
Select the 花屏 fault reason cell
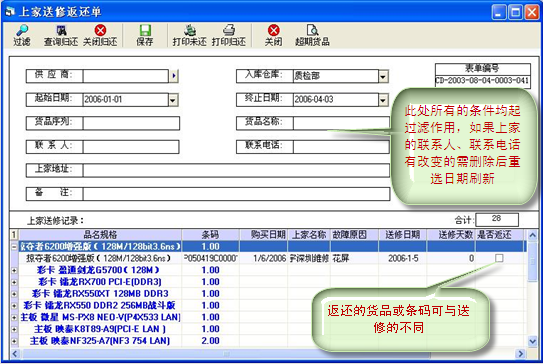(x=354, y=258)
